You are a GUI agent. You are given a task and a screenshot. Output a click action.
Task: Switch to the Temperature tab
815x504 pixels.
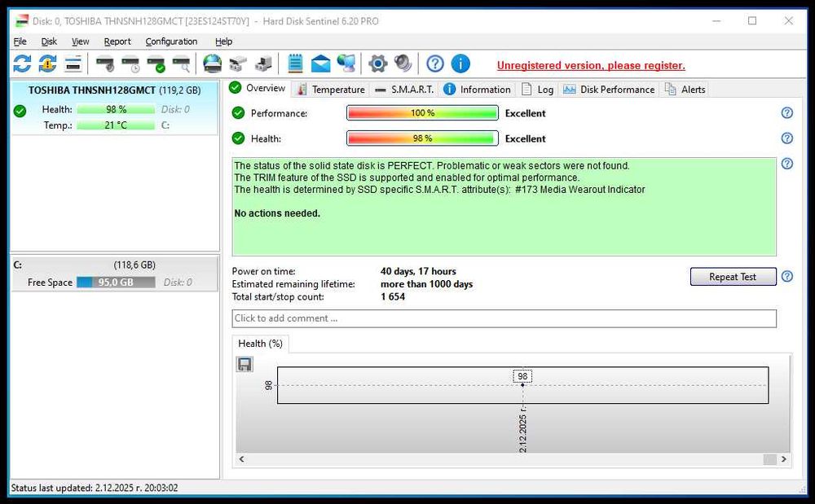[331, 90]
